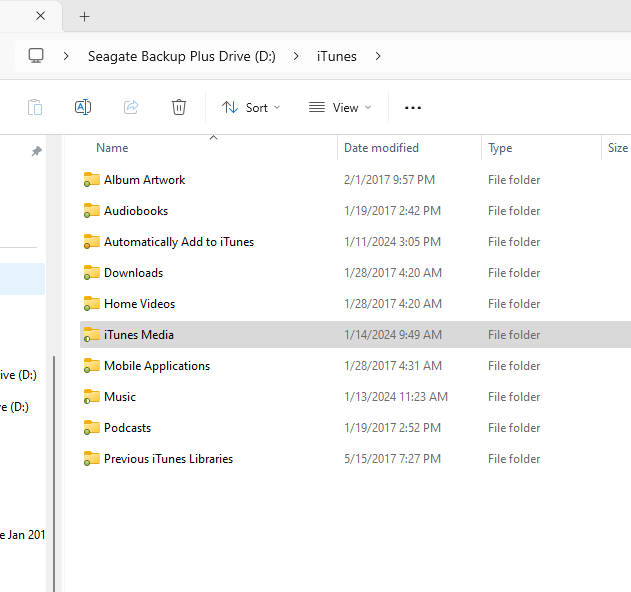631x592 pixels.
Task: Expand chevron after Seagate Backup Plus Drive
Action: [296, 56]
